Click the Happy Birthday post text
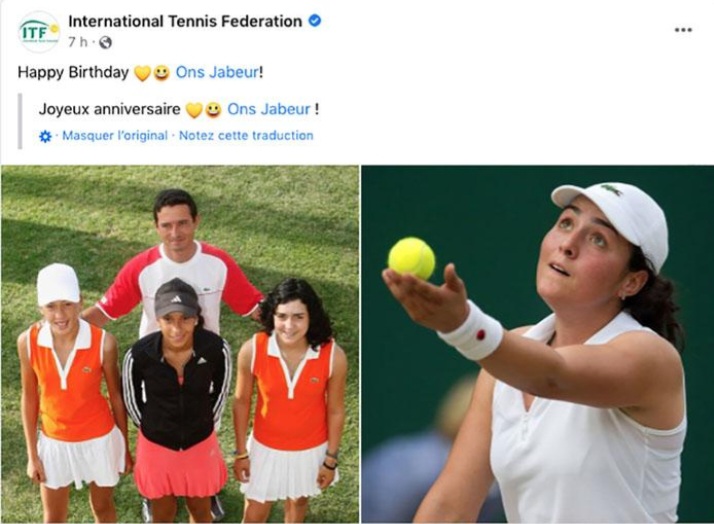This screenshot has width=714, height=524. (x=73, y=72)
